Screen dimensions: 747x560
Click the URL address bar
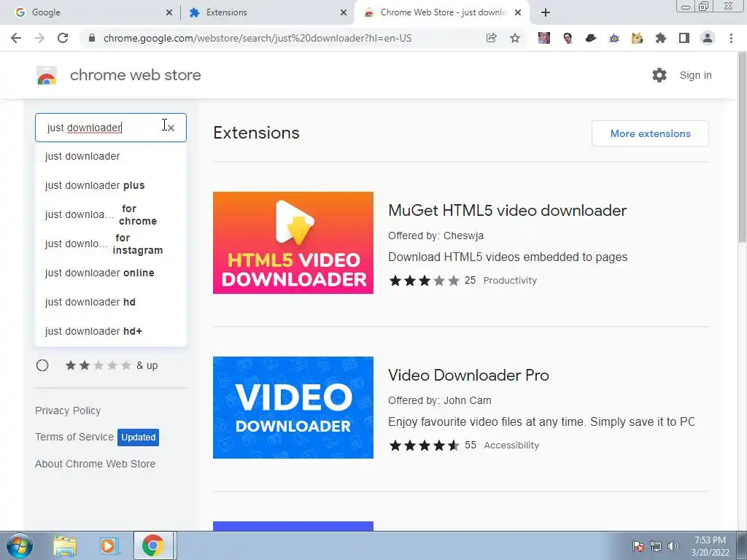coord(258,38)
